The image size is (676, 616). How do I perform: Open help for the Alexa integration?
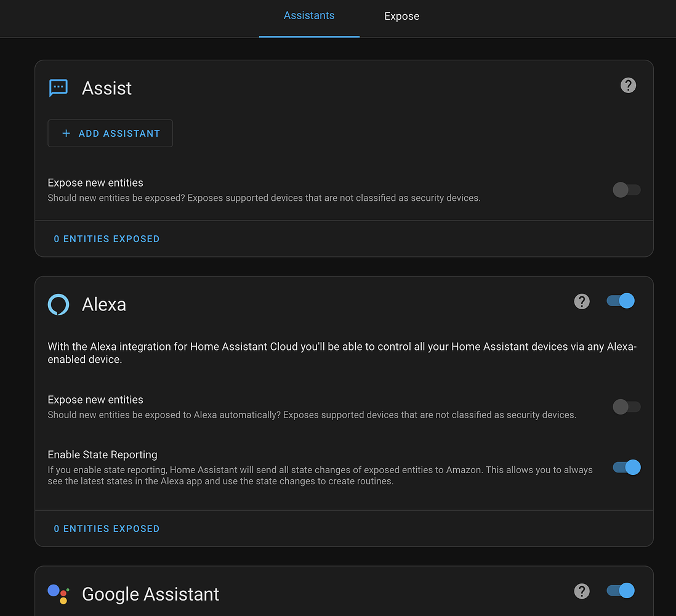(x=582, y=301)
